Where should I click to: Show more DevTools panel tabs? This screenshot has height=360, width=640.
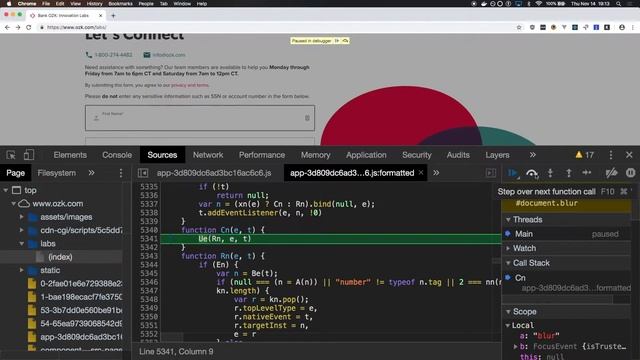tap(533, 155)
